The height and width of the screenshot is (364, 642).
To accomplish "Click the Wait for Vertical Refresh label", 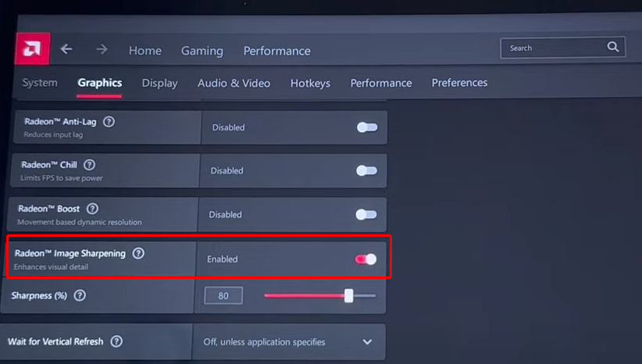I will click(x=55, y=341).
